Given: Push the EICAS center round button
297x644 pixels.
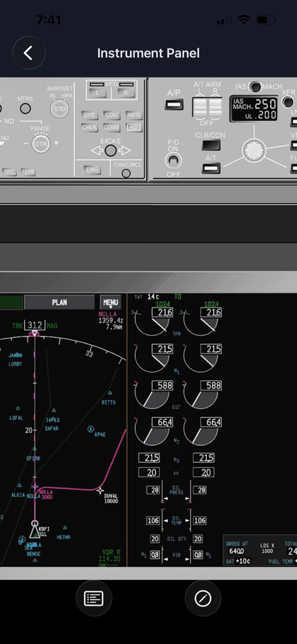Looking at the screenshot, I should (111, 151).
